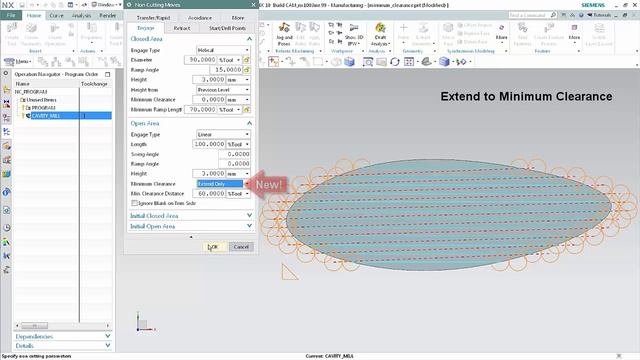The height and width of the screenshot is (360, 640).
Task: Click OK in Non Cutting Moves dialog
Action: (x=214, y=247)
